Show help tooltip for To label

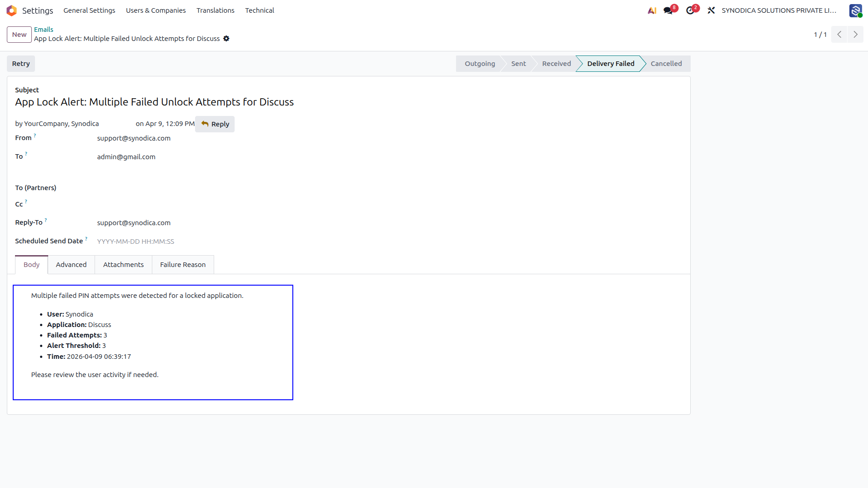[26, 154]
